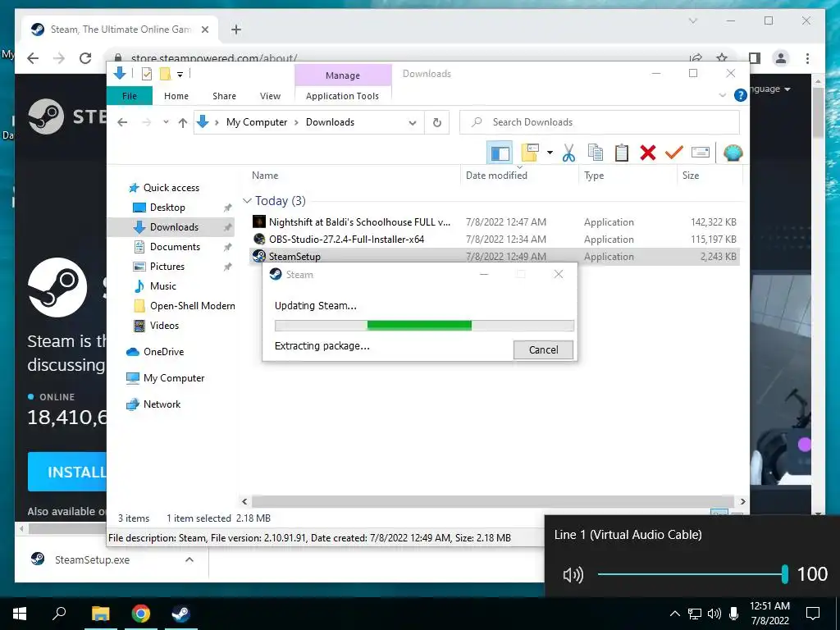Sort files by Date modified column
This screenshot has width=840, height=630.
pyautogui.click(x=496, y=176)
